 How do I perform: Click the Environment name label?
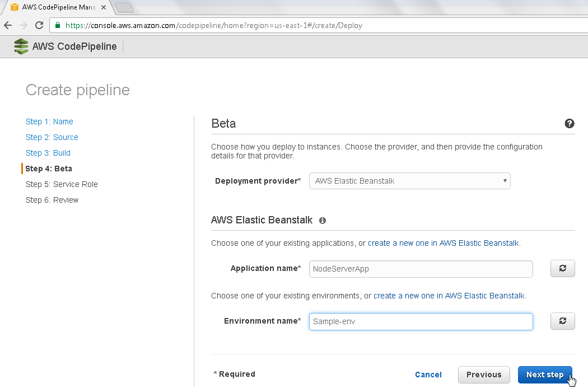[x=263, y=321]
